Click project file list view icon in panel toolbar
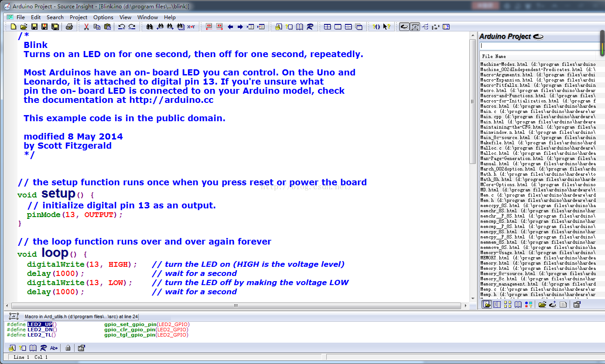This screenshot has width=605, height=364. tap(487, 304)
